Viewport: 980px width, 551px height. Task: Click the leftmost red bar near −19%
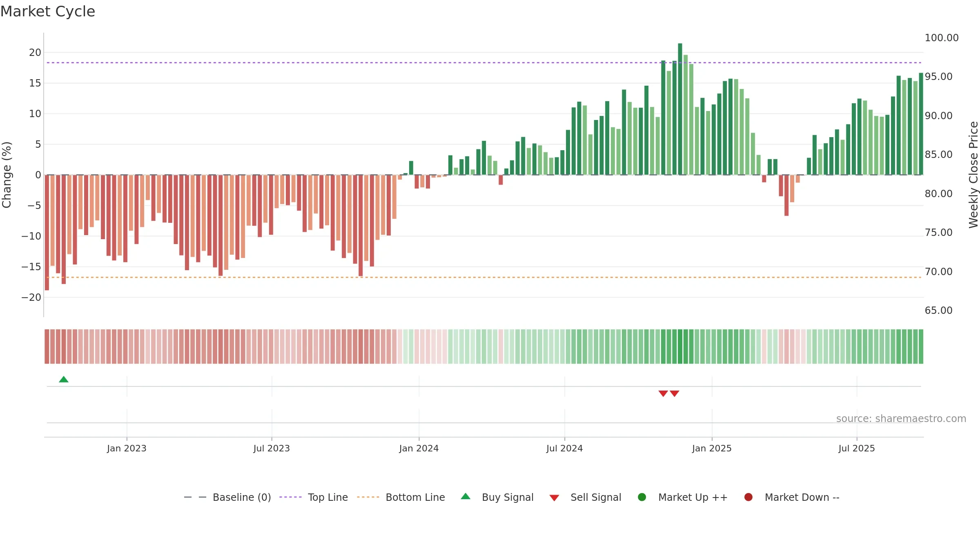coord(47,233)
